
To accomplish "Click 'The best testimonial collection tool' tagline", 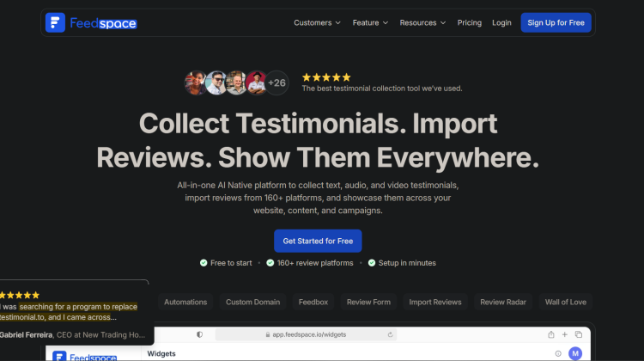I will pyautogui.click(x=382, y=89).
